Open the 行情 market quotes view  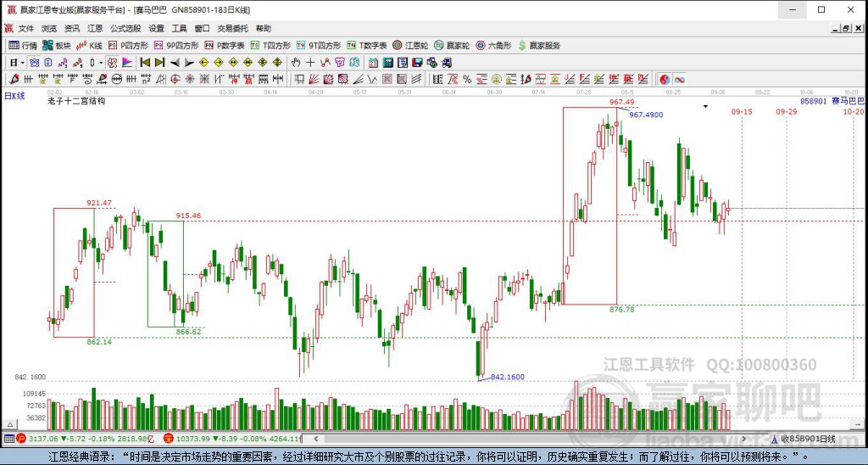(x=23, y=46)
